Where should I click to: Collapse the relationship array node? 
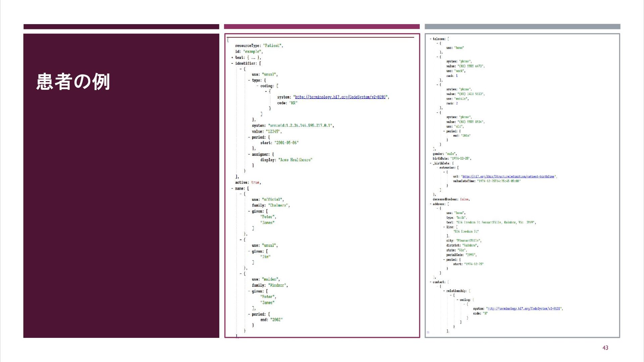444,291
